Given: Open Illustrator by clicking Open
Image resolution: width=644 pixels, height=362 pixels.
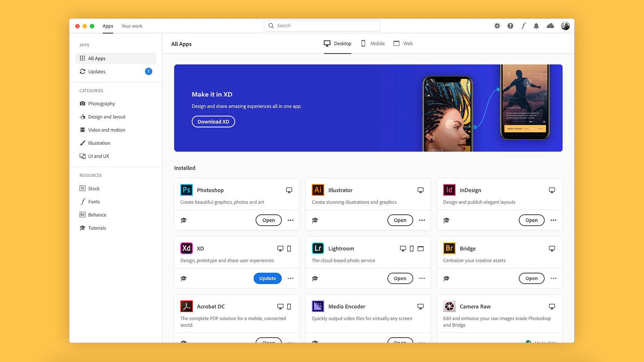Looking at the screenshot, I should (399, 220).
